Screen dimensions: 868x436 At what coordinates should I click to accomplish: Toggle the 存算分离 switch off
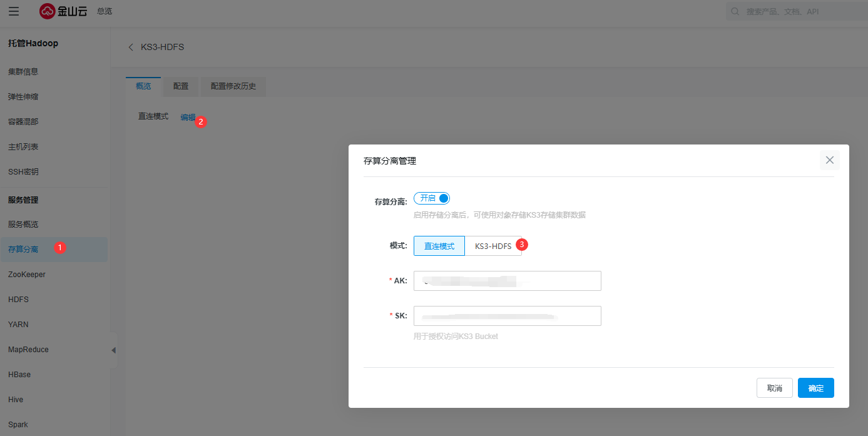pyautogui.click(x=432, y=198)
